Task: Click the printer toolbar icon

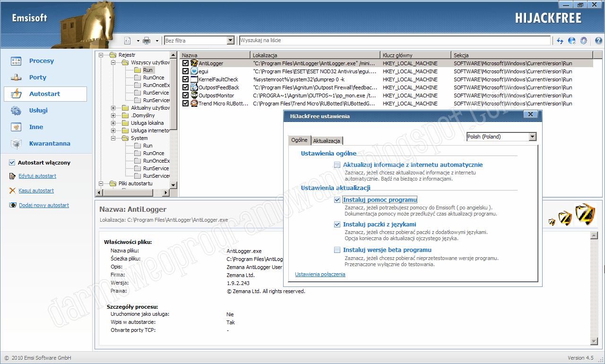Action: click(x=147, y=41)
